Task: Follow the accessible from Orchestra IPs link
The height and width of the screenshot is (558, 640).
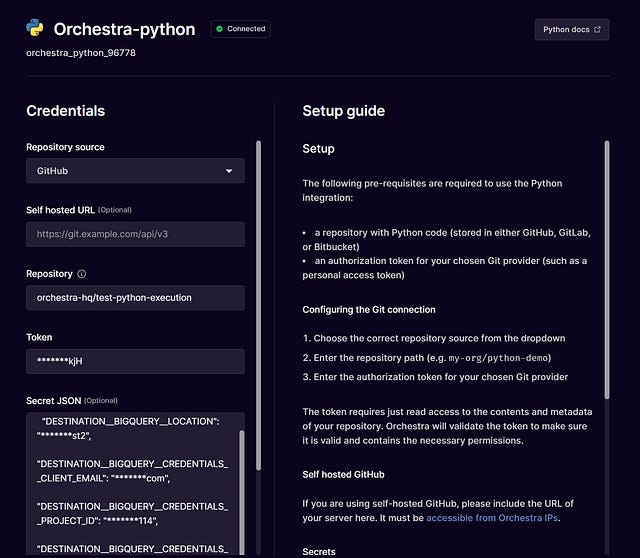Action: coord(492,518)
